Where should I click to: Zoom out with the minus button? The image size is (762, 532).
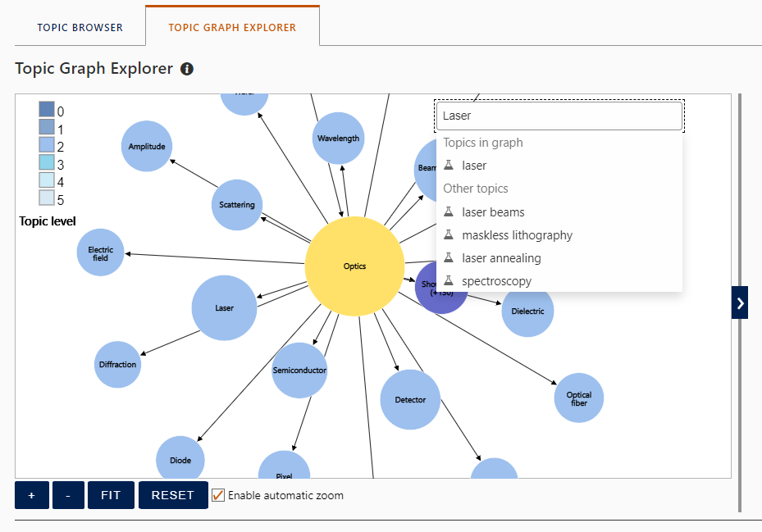(68, 495)
